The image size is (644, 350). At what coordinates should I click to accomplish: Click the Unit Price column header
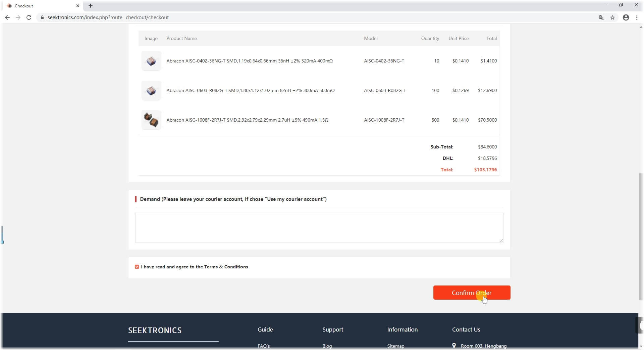[459, 38]
